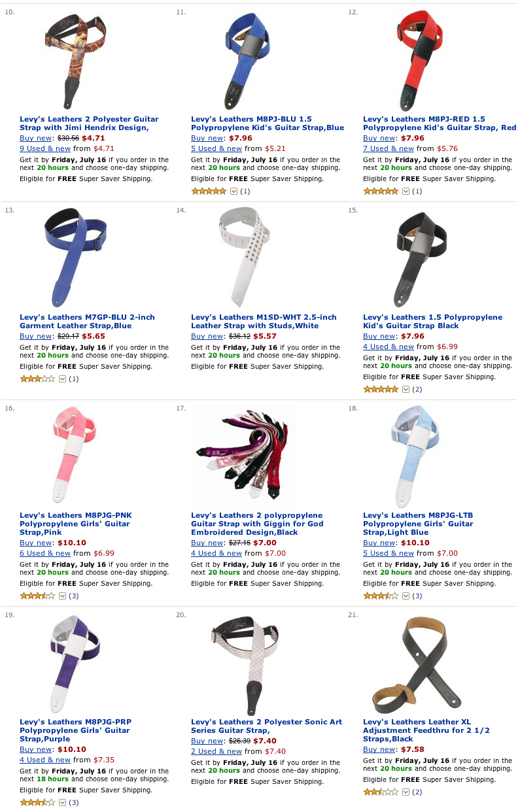Open the 3 reviews count for light blue strap
The image size is (520, 812).
click(x=417, y=596)
